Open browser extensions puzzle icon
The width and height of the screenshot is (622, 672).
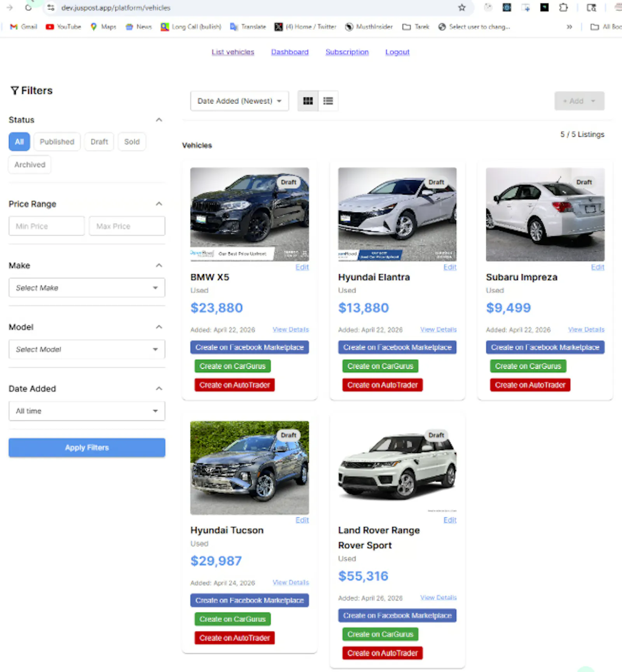(563, 7)
